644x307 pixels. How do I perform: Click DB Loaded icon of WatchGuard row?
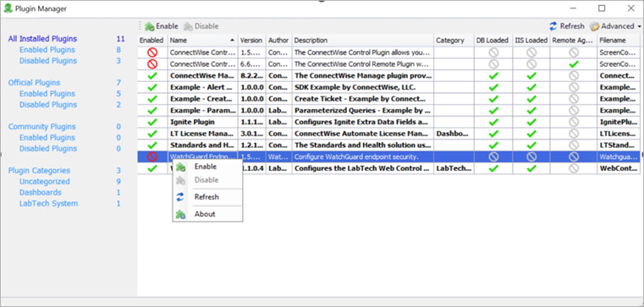coord(493,156)
